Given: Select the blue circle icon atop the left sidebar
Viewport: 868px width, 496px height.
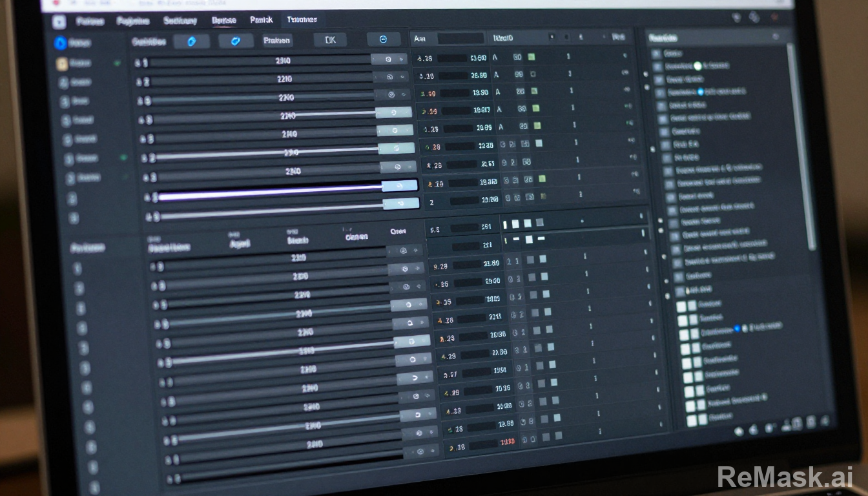Looking at the screenshot, I should pyautogui.click(x=61, y=43).
